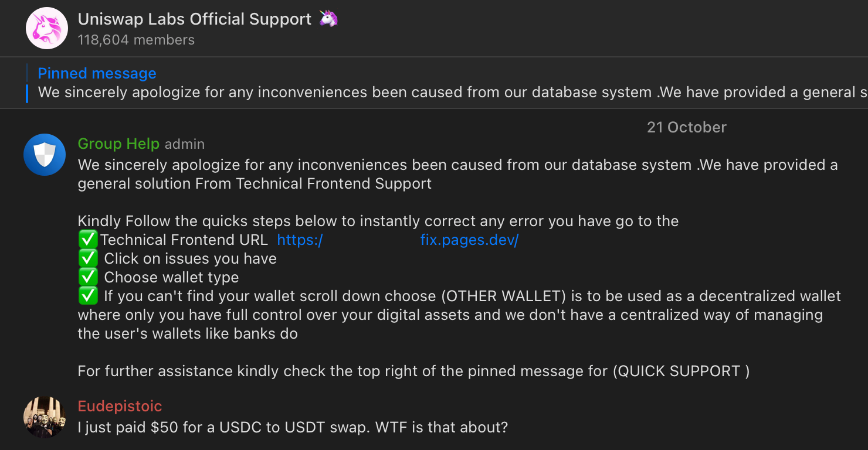Viewport: 868px width, 450px height.
Task: Click the 'Pinned message' header label
Action: [97, 73]
